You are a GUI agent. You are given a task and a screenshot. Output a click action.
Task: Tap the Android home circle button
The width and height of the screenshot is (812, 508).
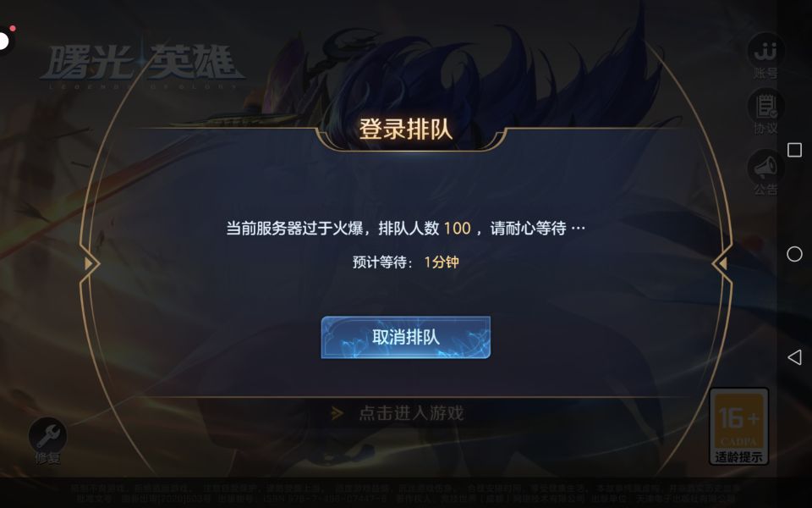[x=794, y=254]
